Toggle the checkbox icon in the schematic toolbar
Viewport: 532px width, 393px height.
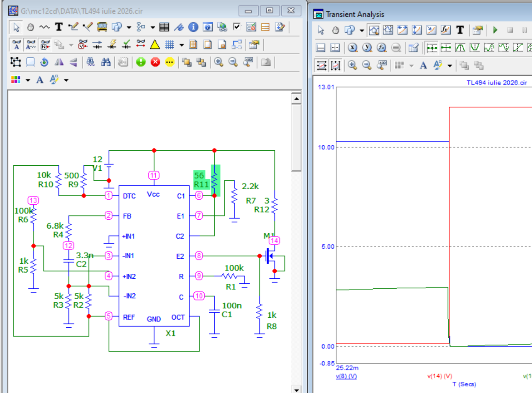click(x=237, y=27)
